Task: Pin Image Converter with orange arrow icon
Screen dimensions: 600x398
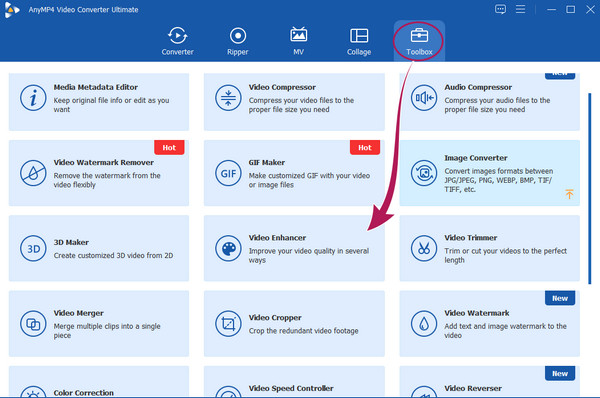Action: tap(569, 194)
